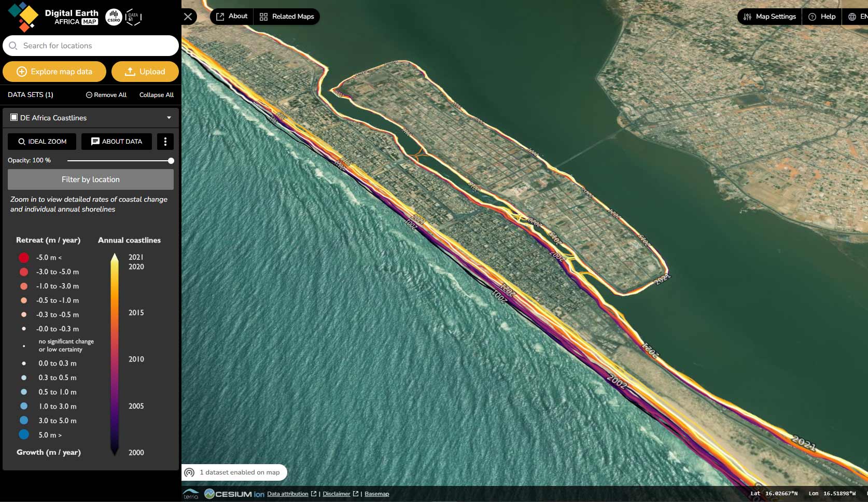This screenshot has width=868, height=502.
Task: Open the Map Settings dropdown
Action: coord(769,17)
